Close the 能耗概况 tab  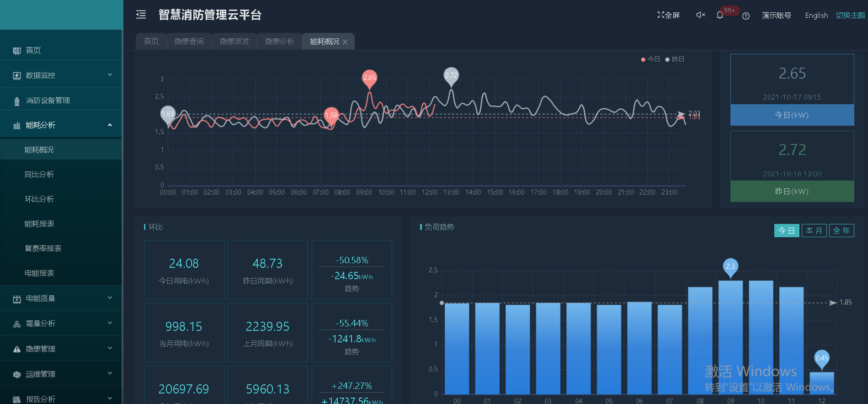tap(345, 42)
